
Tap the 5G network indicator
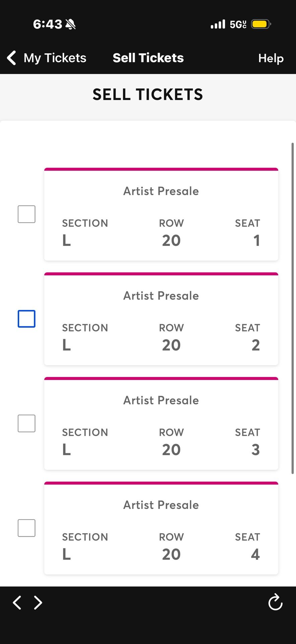coord(238,24)
